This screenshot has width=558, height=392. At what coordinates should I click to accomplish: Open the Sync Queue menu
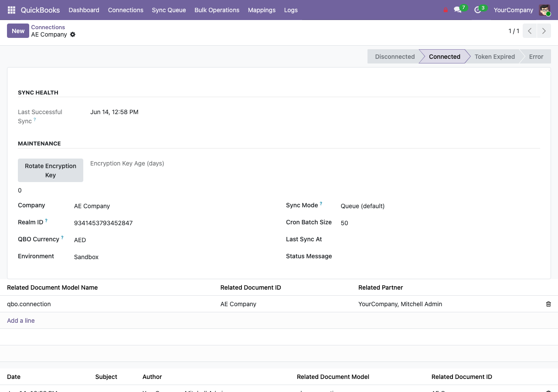tap(169, 10)
